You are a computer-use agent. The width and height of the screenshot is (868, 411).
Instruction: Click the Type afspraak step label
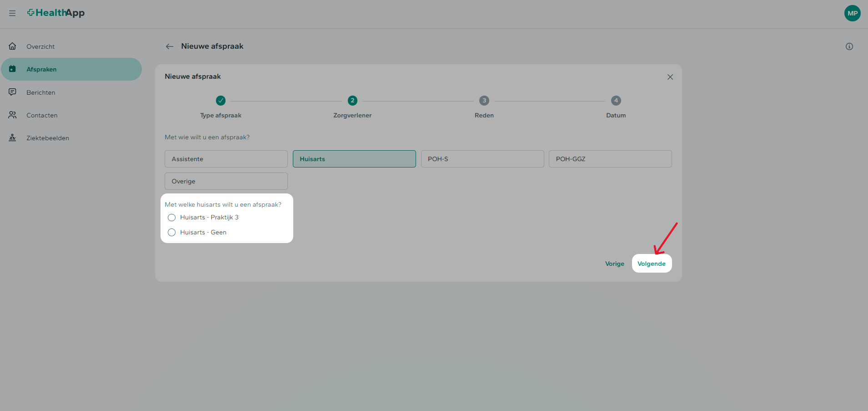point(221,116)
